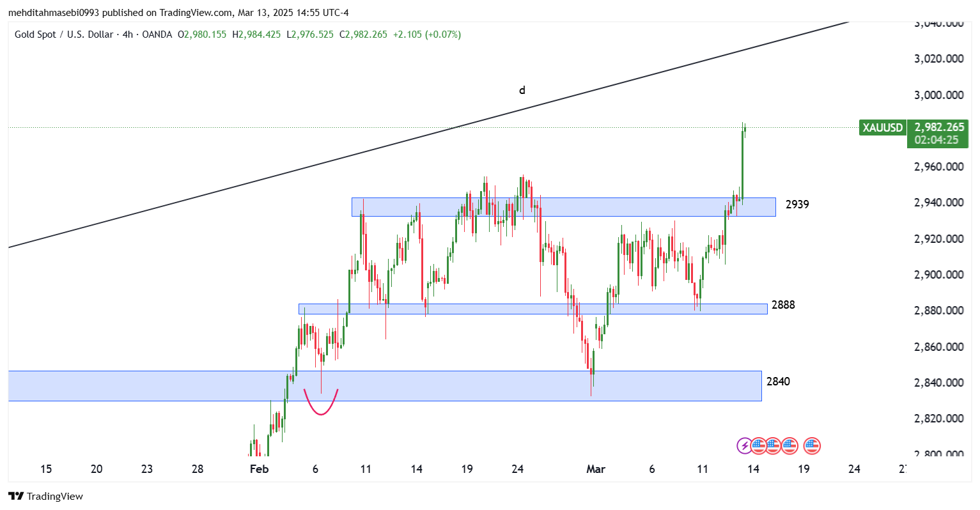Click the 2,860.000 price axis label
This screenshot has height=510, width=980.
point(938,347)
